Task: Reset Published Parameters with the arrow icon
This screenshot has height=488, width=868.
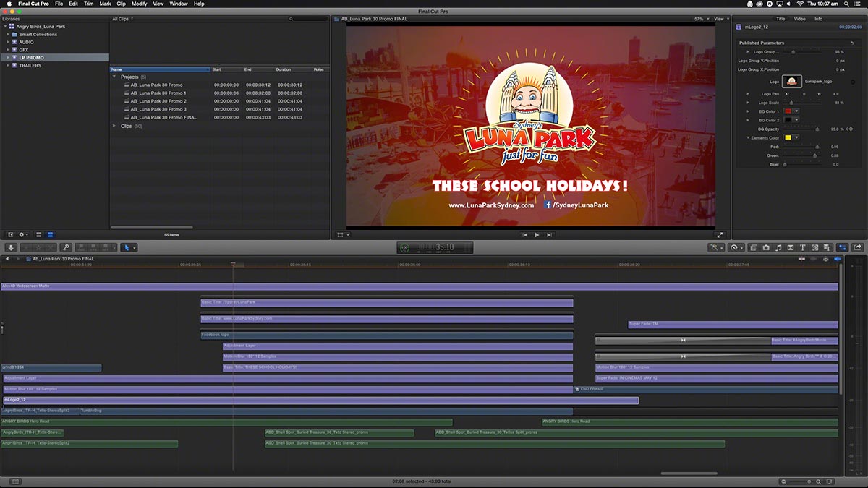Action: point(851,43)
